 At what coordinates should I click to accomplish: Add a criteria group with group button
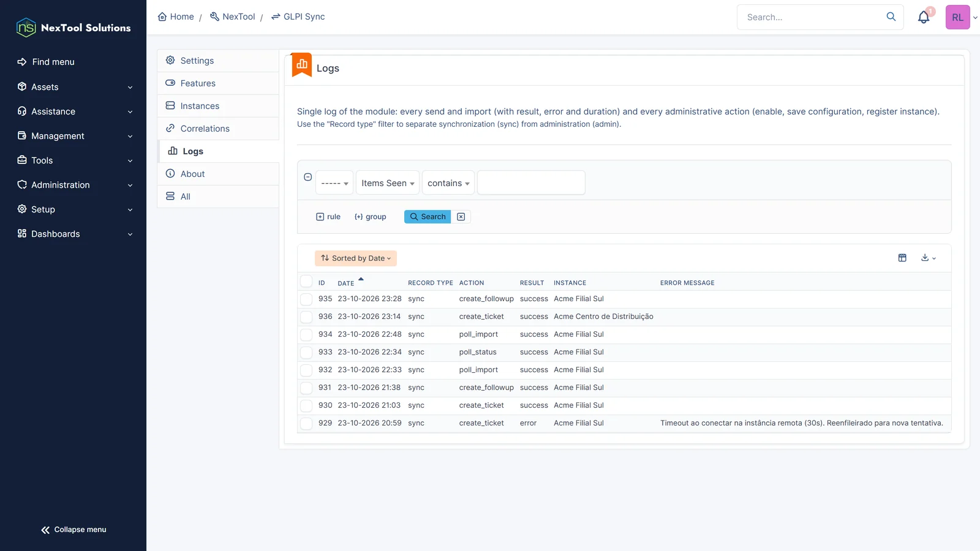point(371,217)
